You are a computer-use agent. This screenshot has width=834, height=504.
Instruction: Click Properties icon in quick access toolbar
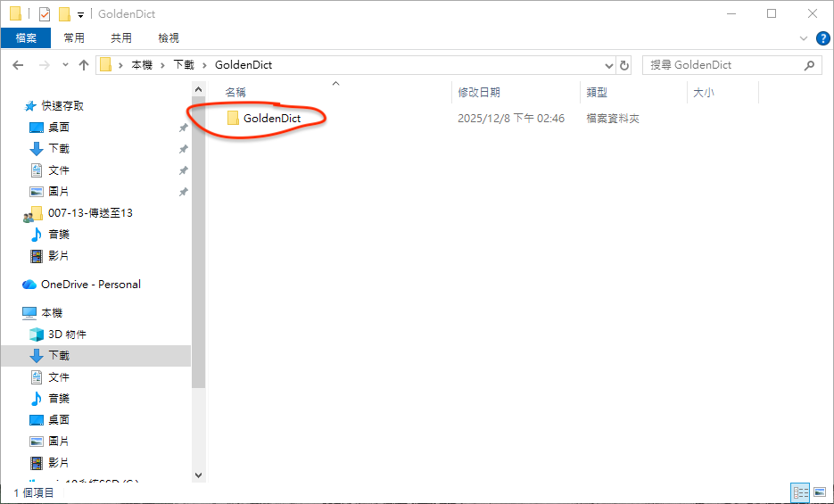[43, 14]
